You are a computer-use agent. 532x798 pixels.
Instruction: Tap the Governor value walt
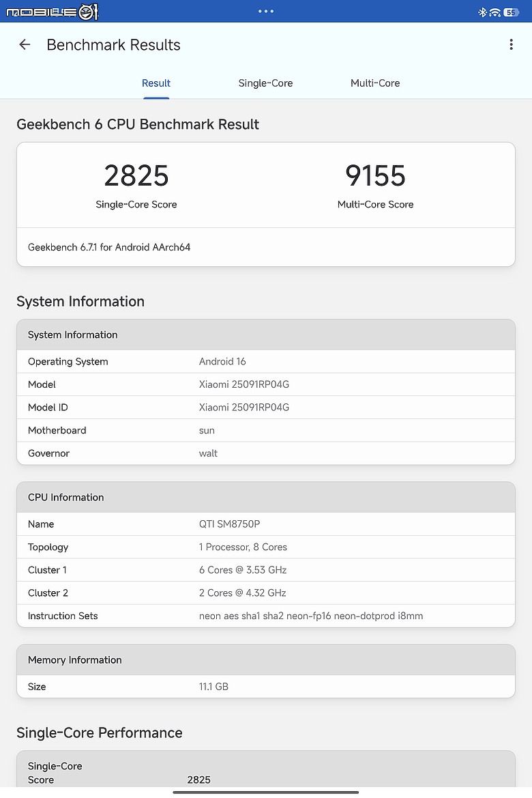click(208, 453)
